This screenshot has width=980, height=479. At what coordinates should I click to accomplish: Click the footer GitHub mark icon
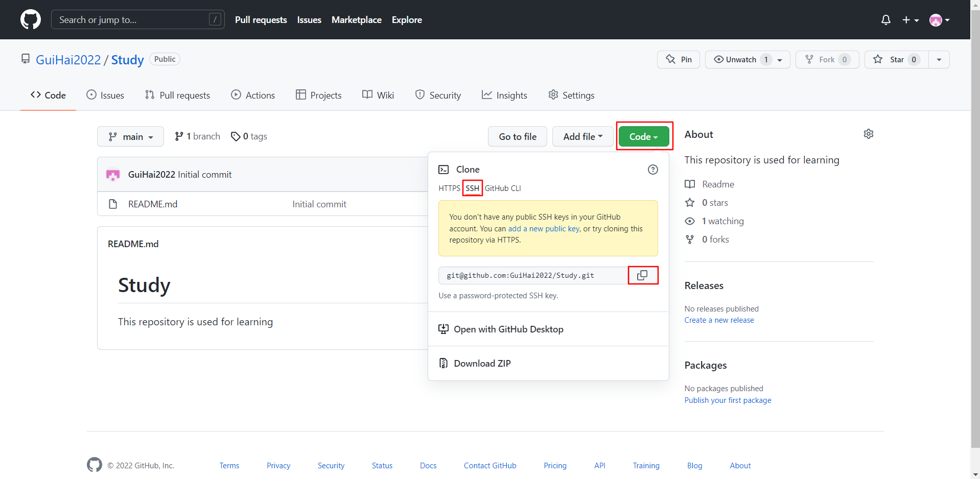(95, 465)
